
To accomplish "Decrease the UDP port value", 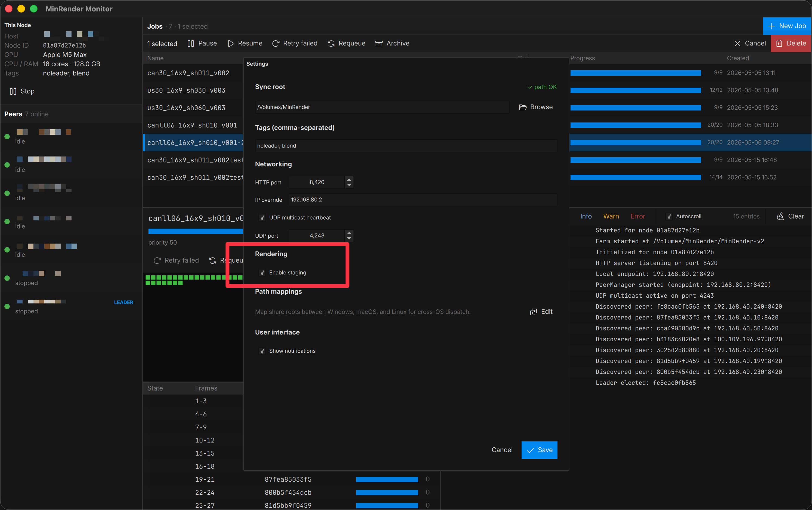I will pyautogui.click(x=349, y=238).
